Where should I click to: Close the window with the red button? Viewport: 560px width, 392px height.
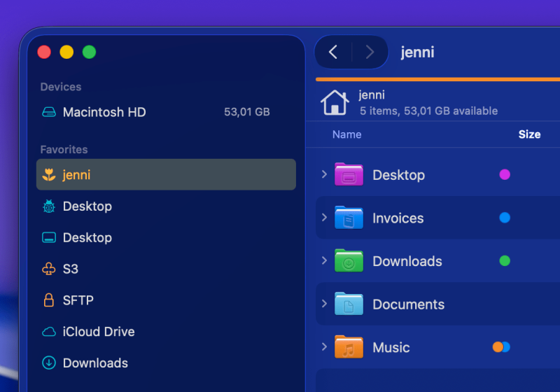click(x=44, y=52)
